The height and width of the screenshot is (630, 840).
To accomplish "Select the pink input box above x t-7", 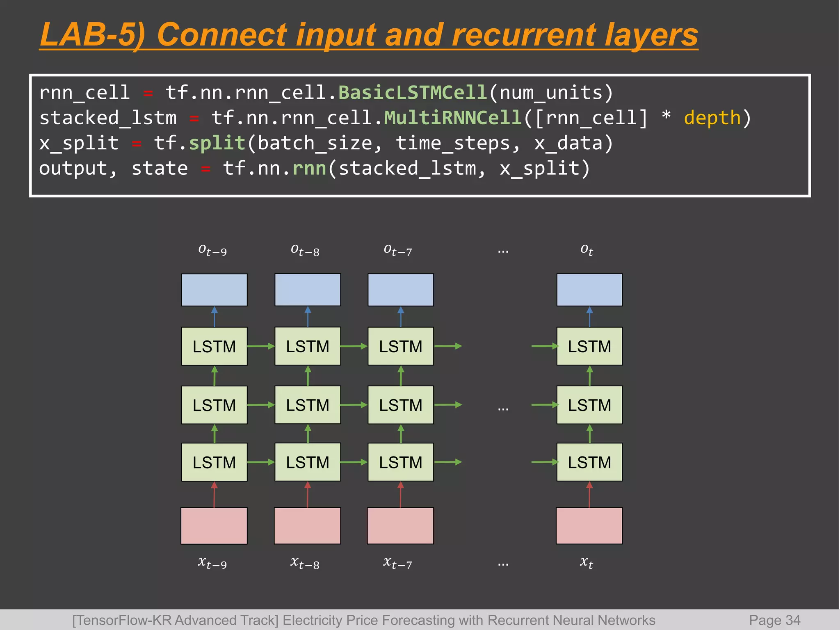I will coord(400,525).
